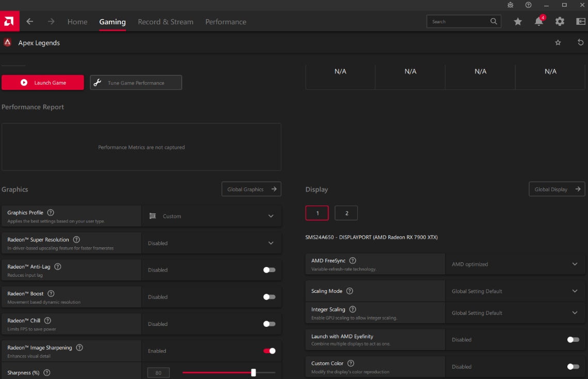Screen dimensions: 588x379
Task: Switch to Gaming tab
Action: click(x=113, y=22)
